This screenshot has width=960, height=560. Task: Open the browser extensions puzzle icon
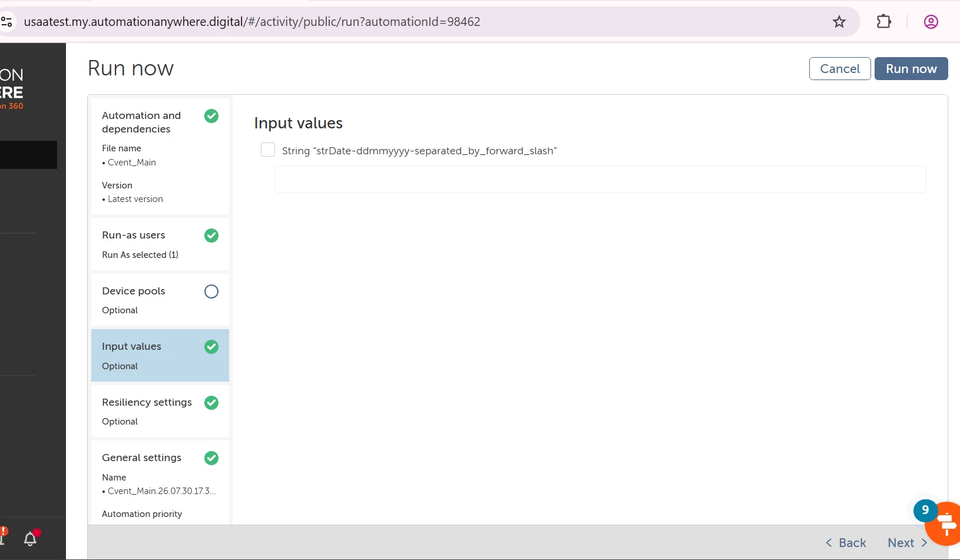(884, 22)
